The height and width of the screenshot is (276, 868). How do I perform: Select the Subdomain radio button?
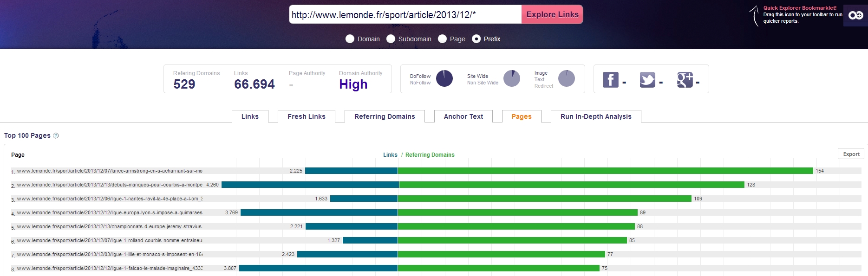[391, 39]
